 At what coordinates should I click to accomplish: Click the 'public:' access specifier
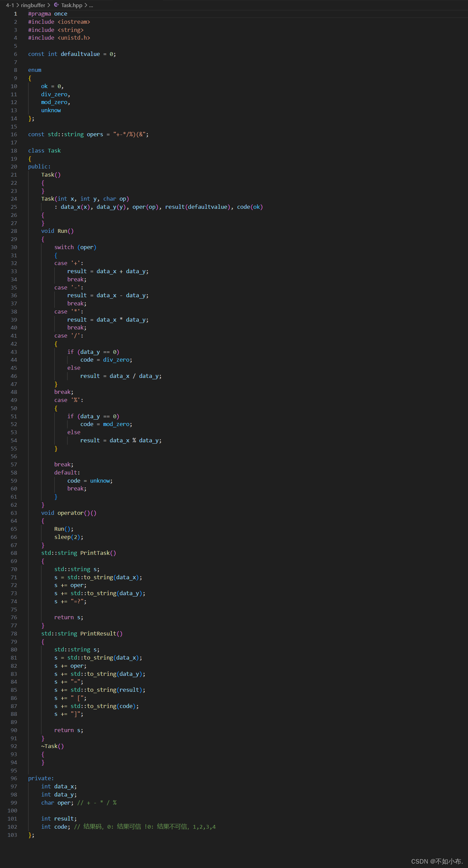(x=39, y=167)
